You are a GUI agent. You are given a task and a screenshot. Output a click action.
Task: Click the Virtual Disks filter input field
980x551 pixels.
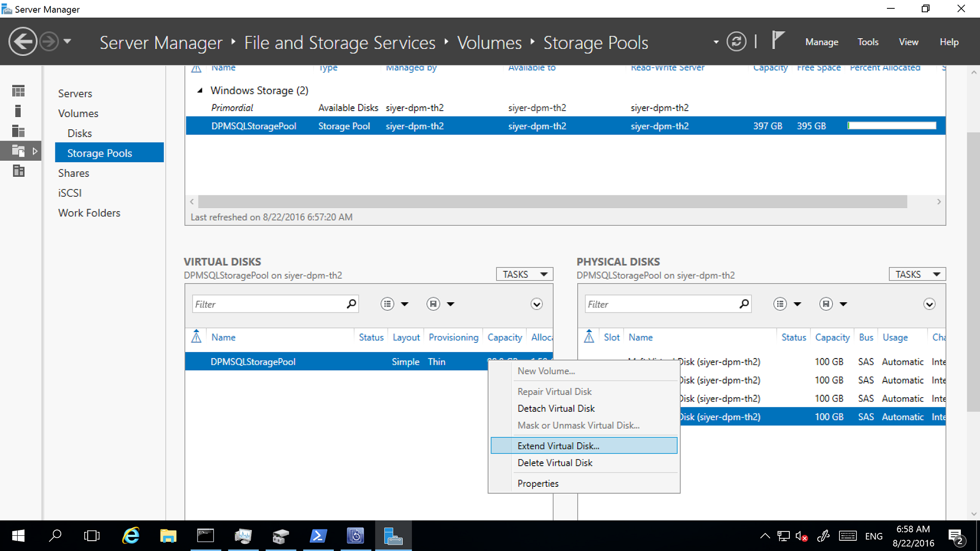click(269, 304)
